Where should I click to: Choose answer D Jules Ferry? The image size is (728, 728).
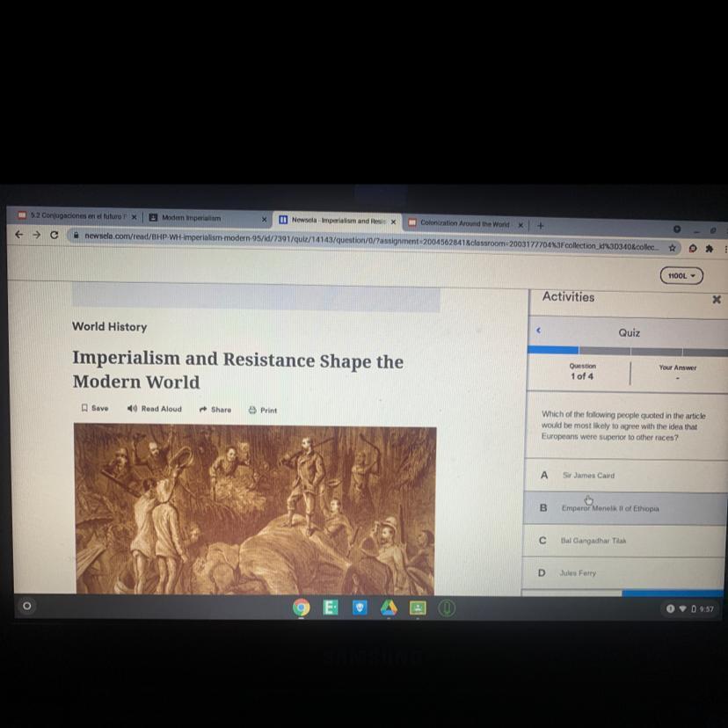(x=623, y=573)
